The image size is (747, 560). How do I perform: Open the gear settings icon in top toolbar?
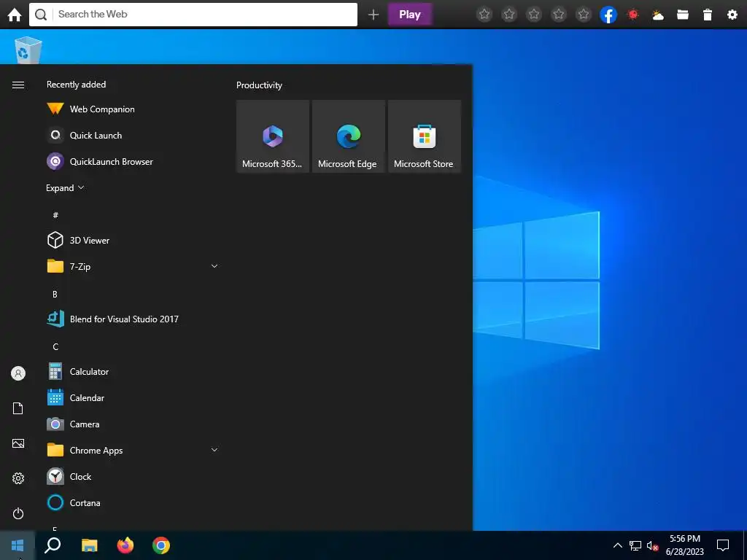point(732,15)
